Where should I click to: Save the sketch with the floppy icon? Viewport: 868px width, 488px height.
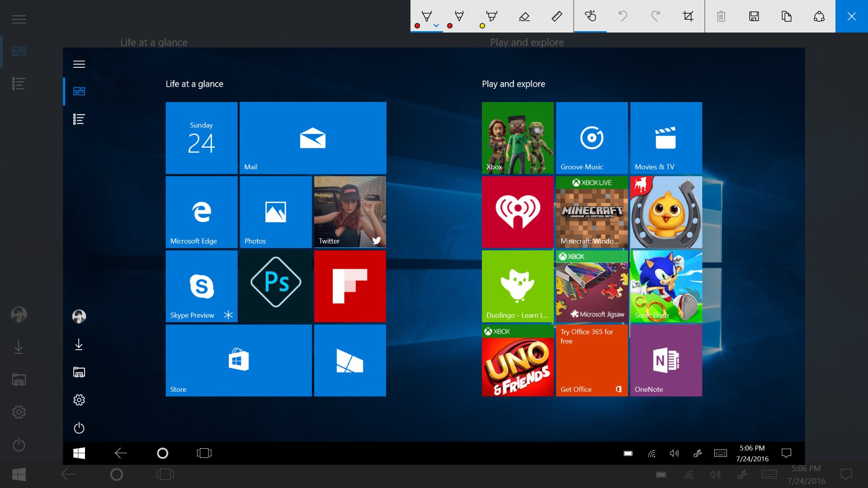(754, 16)
